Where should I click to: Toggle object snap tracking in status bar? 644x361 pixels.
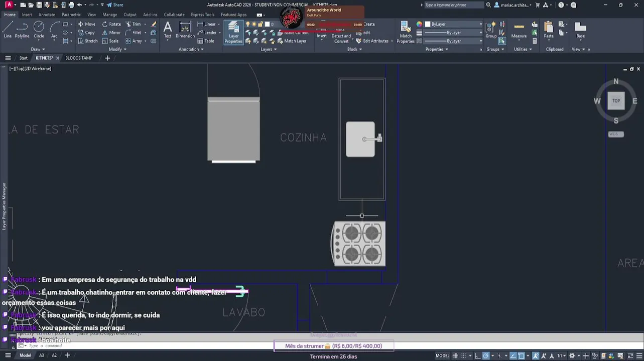coord(512,356)
